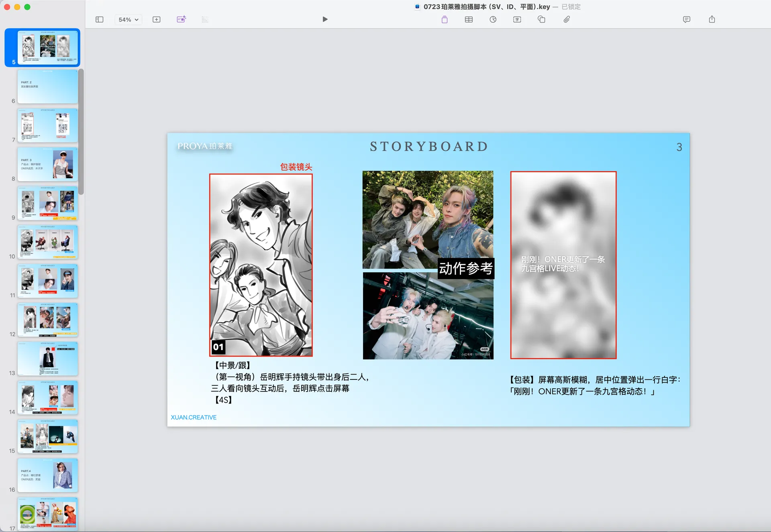Select slide 15 thumbnail
This screenshot has width=771, height=532.
coord(47,436)
